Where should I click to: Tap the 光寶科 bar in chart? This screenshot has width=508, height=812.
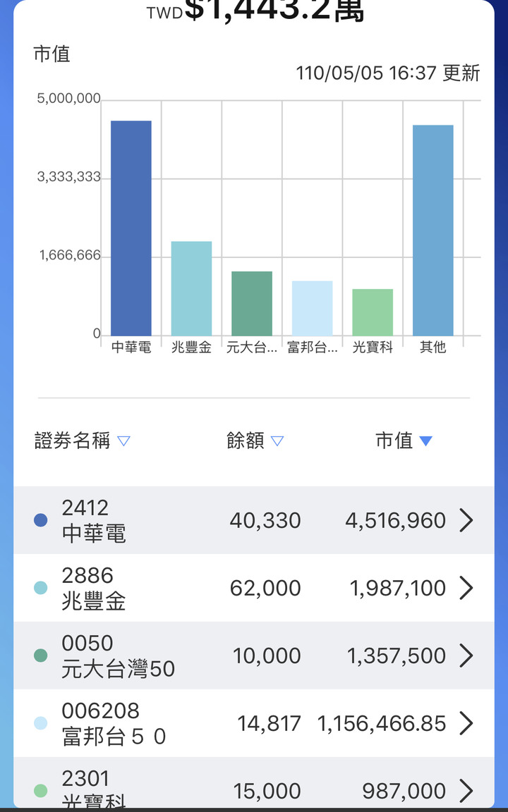tap(373, 312)
